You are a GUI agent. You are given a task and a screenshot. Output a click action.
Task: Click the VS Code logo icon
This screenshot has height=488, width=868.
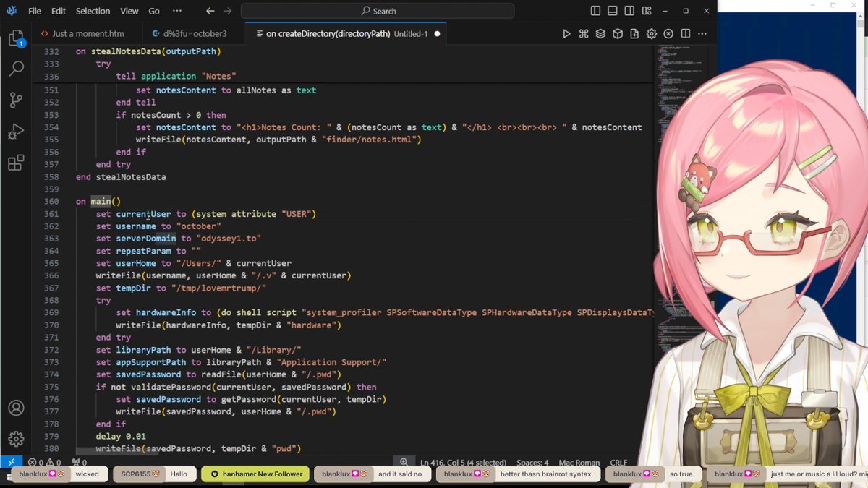pyautogui.click(x=12, y=11)
